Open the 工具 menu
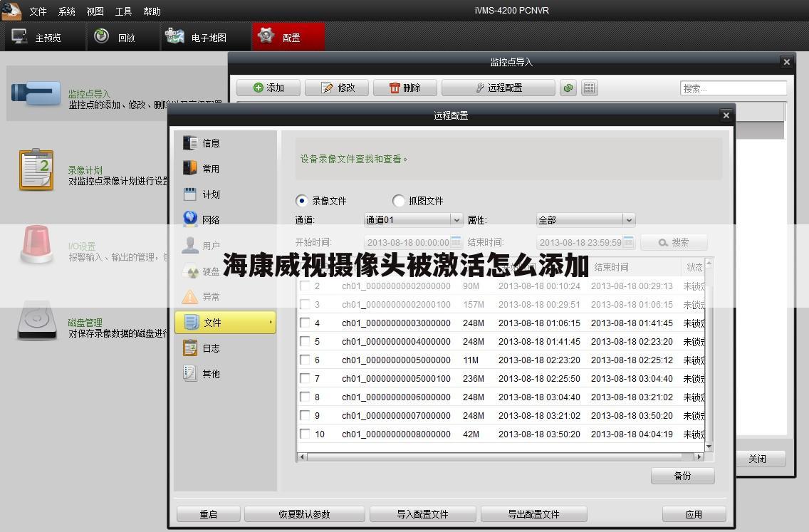 click(123, 11)
